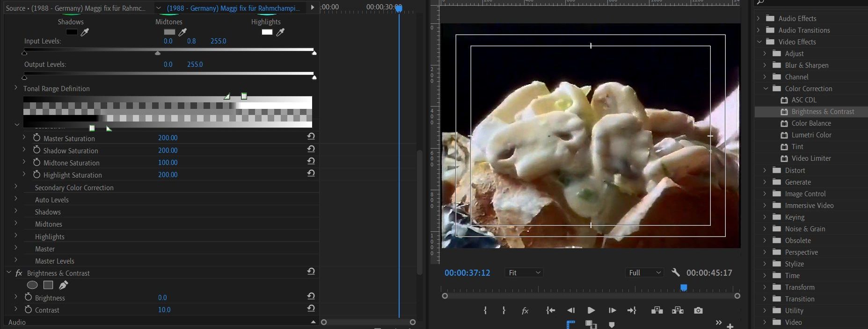Click the Lift button
868x329 pixels.
click(x=657, y=310)
